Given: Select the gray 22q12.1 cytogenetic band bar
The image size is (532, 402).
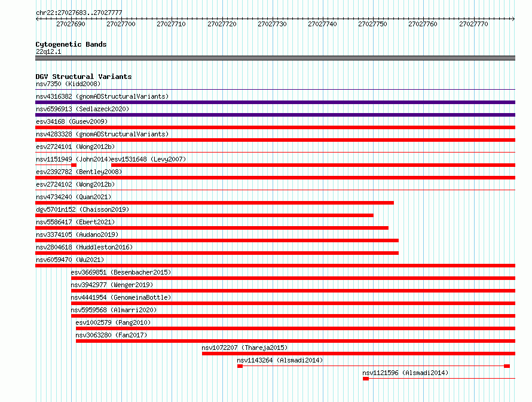Looking at the screenshot, I should tap(275, 58).
